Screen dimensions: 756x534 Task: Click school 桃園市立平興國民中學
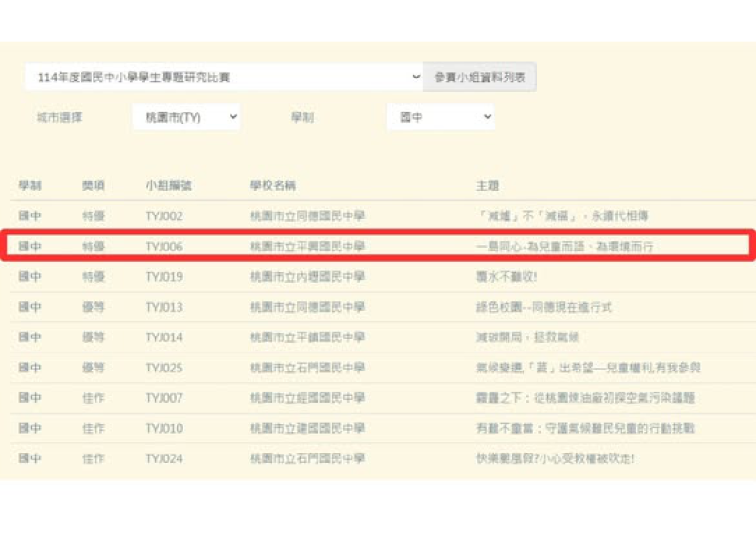click(307, 247)
